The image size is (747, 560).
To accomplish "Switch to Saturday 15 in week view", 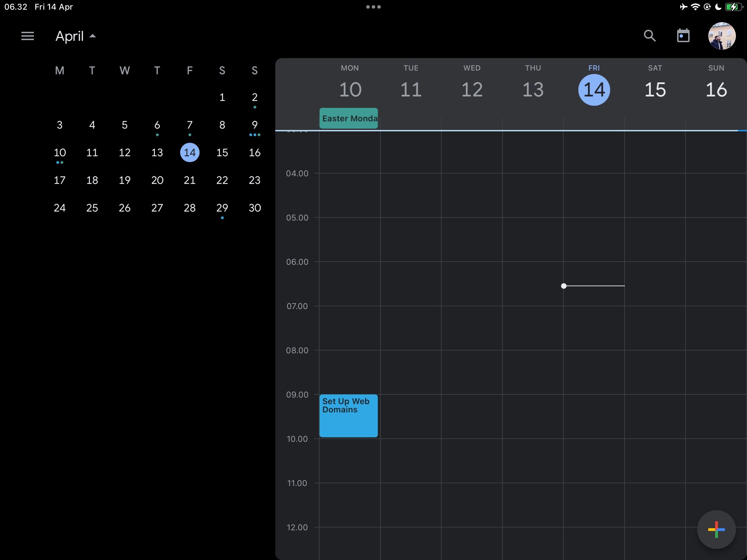I will pos(655,90).
